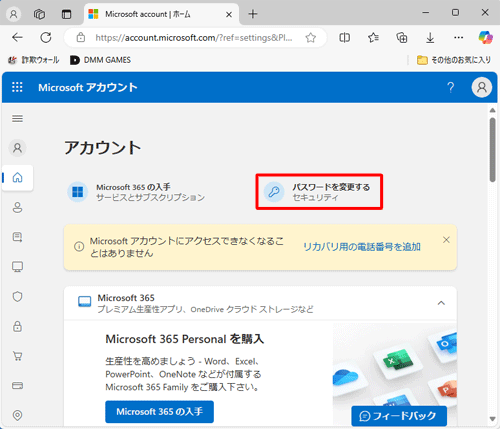Open the Devices monitor sidebar icon
500x429 pixels.
point(17,267)
